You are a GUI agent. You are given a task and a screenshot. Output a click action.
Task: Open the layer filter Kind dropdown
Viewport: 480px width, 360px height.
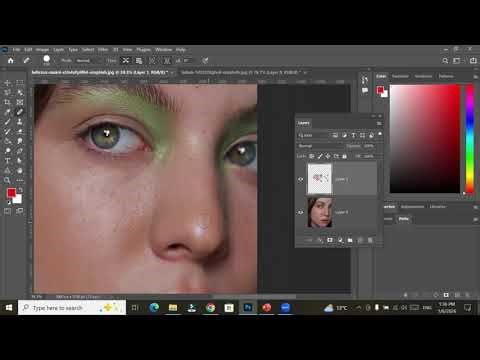313,135
